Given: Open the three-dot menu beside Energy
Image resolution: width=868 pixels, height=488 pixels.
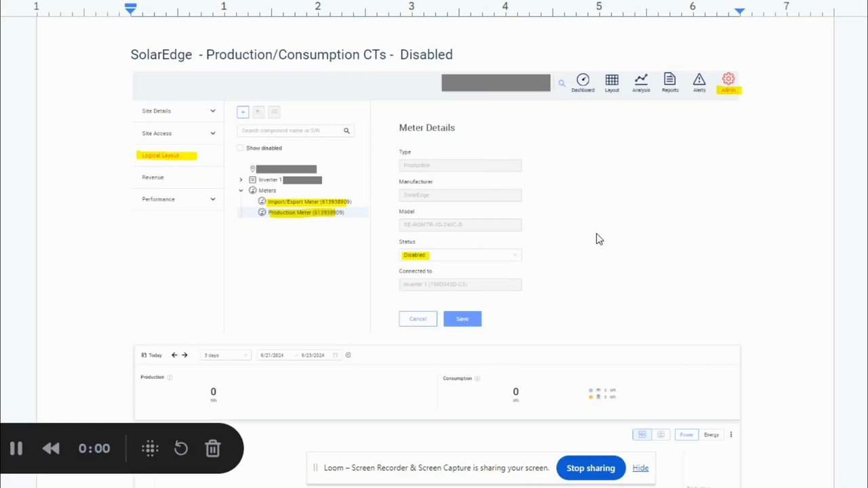Looking at the screenshot, I should [731, 434].
